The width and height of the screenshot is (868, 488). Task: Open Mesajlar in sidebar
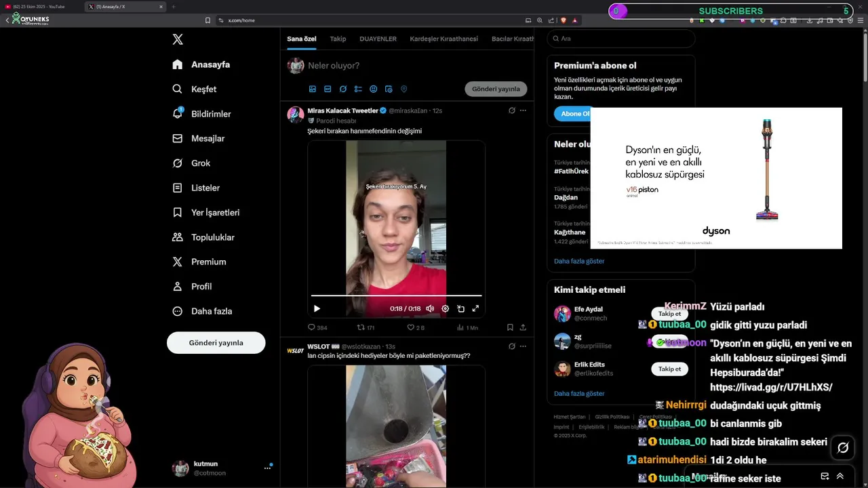(x=198, y=138)
